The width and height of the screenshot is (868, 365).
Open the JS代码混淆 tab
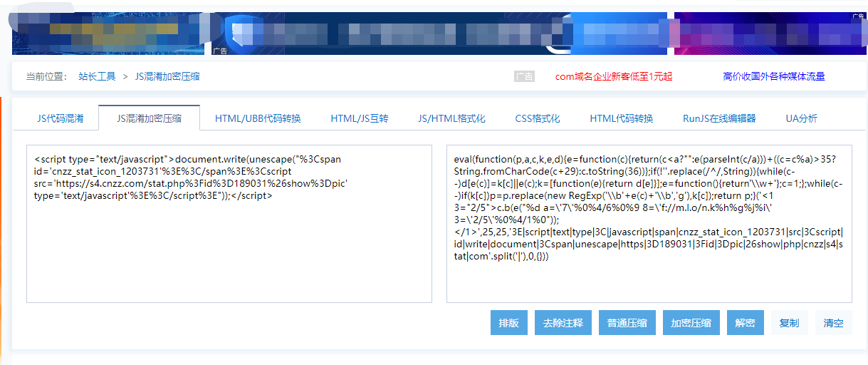[x=61, y=118]
